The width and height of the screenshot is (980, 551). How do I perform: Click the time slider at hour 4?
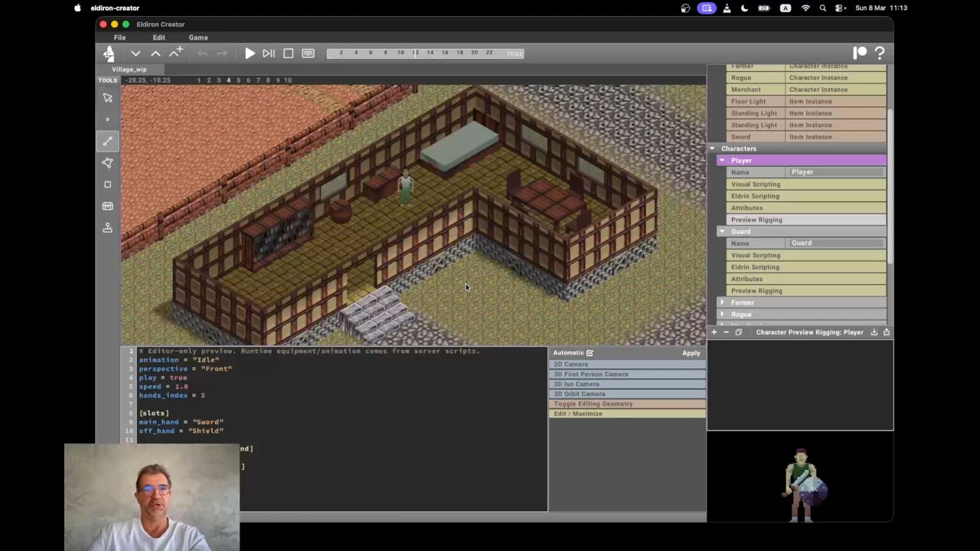click(x=355, y=53)
